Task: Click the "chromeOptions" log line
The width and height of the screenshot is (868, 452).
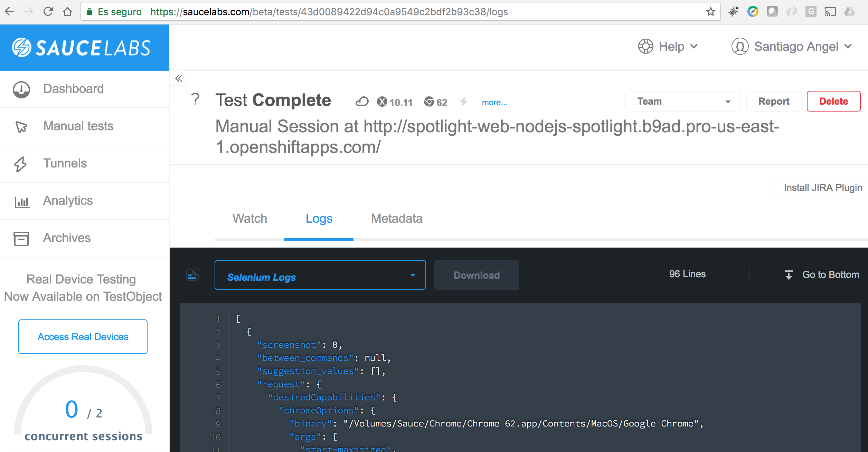Action: [x=327, y=411]
